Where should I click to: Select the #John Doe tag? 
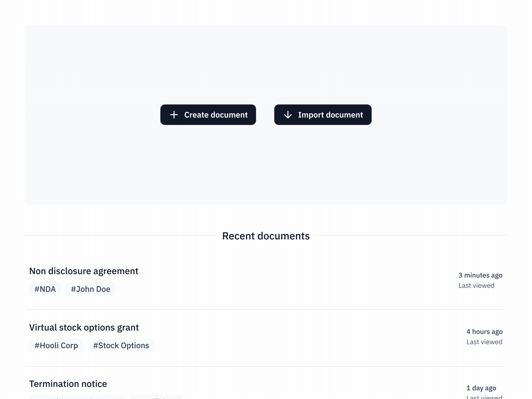90,289
